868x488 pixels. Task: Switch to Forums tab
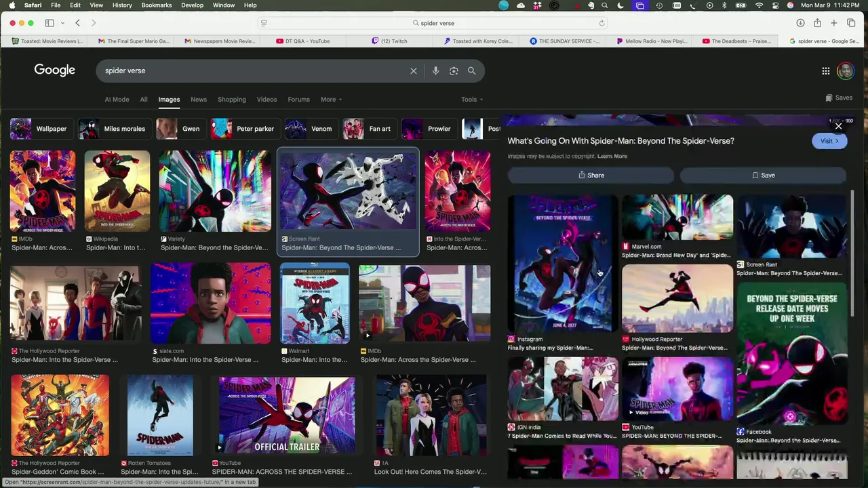click(x=298, y=100)
